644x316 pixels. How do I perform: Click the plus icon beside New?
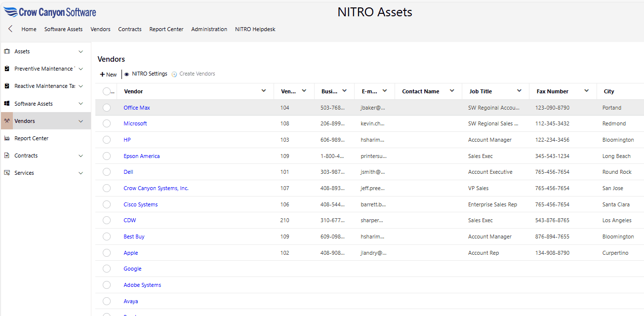point(102,75)
